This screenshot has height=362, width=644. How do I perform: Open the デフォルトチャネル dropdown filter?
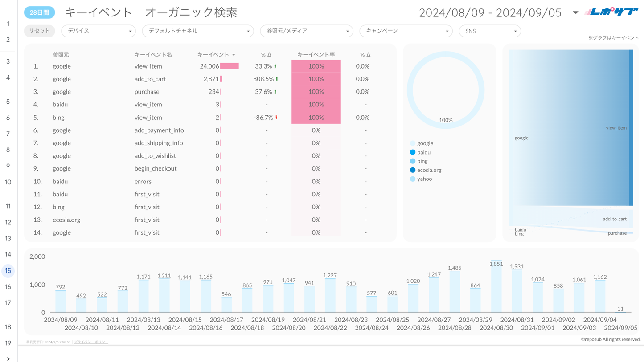coord(197,31)
